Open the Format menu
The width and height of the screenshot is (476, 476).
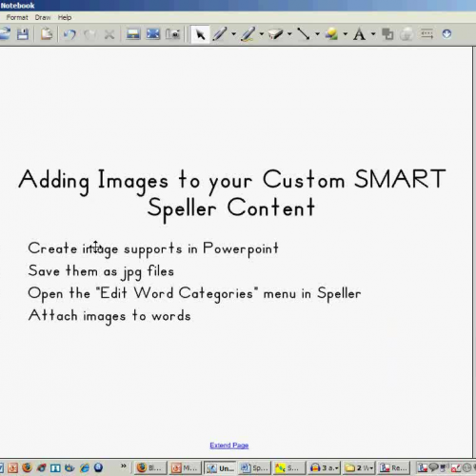click(17, 17)
